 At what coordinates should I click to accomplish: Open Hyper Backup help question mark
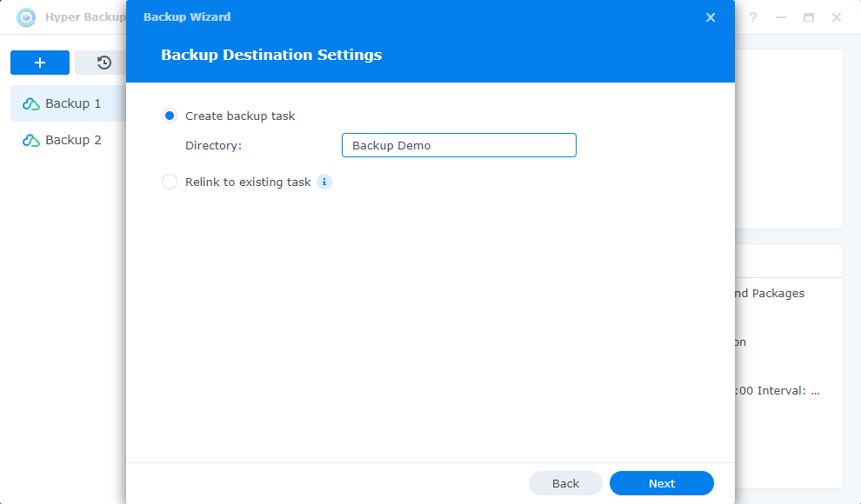click(753, 17)
